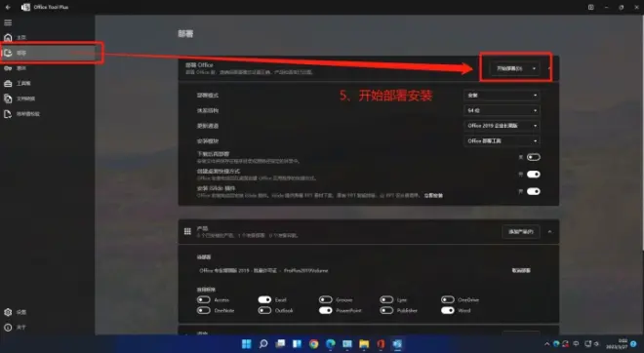Launch Microsoft Edge from the taskbar
644x353 pixels.
331,344
